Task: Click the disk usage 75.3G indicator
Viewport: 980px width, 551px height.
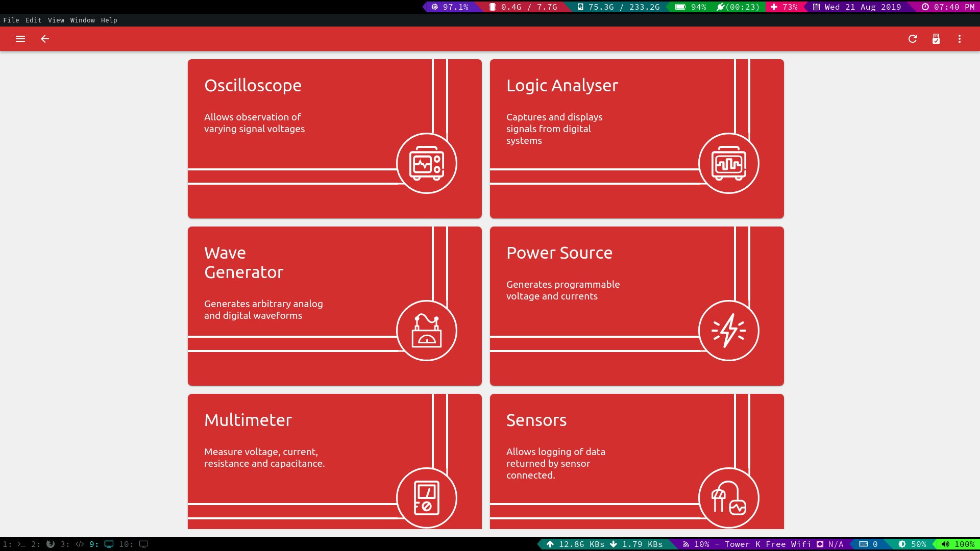Action: pyautogui.click(x=618, y=7)
